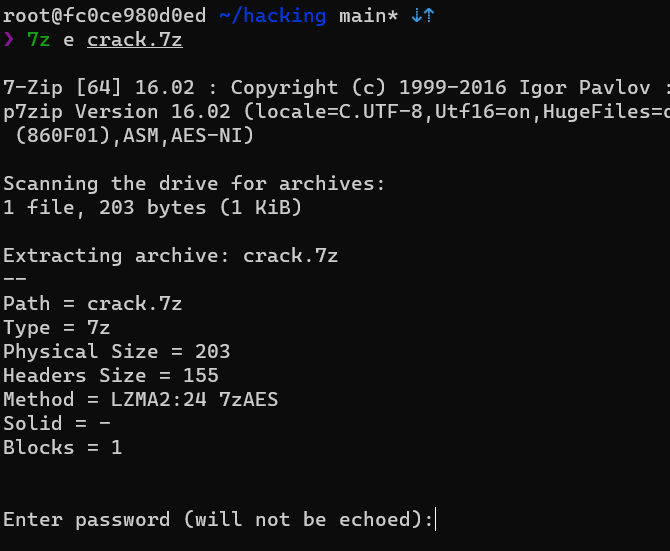This screenshot has width=670, height=551.
Task: Click the blue ~/hacking directory path
Action: 273,16
